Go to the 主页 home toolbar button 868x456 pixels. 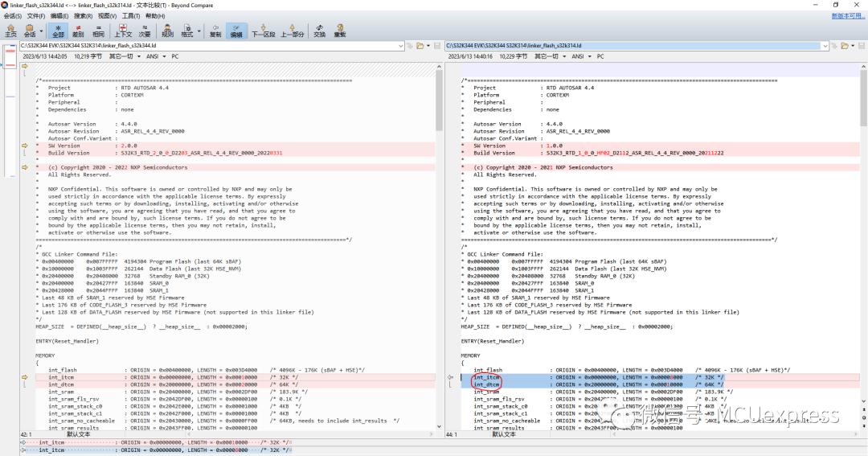(10, 31)
